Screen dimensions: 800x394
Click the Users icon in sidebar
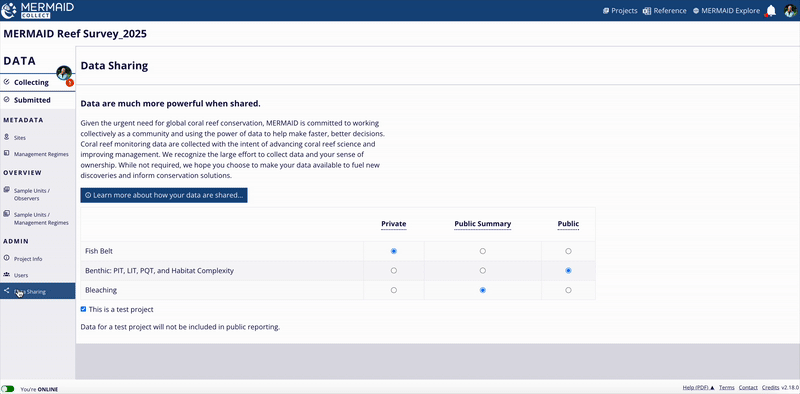[7, 275]
